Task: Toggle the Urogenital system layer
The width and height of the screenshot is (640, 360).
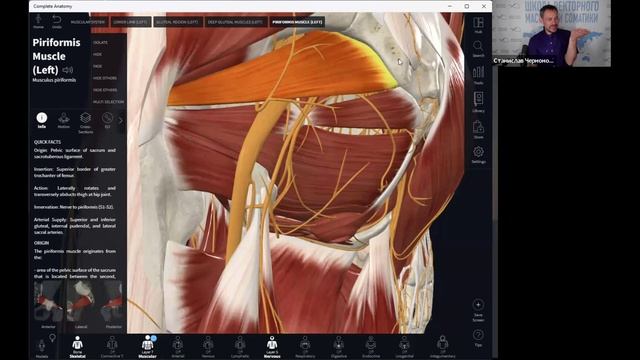Action: click(404, 347)
